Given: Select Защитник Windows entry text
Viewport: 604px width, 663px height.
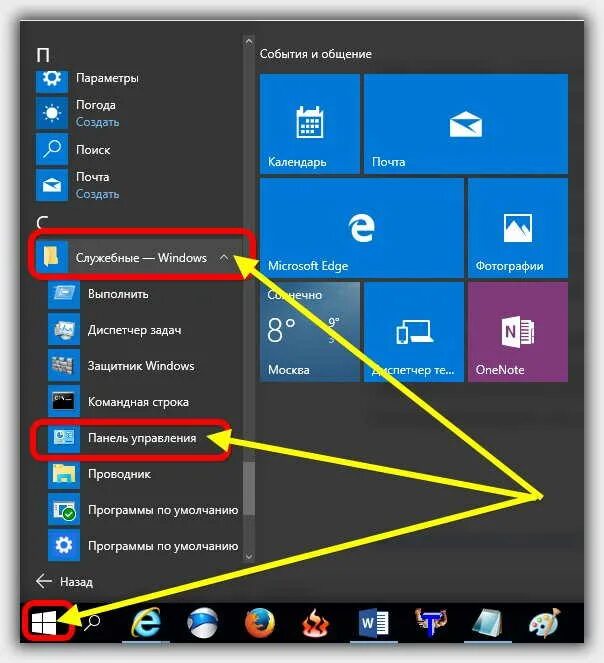Looking at the screenshot, I should [141, 366].
